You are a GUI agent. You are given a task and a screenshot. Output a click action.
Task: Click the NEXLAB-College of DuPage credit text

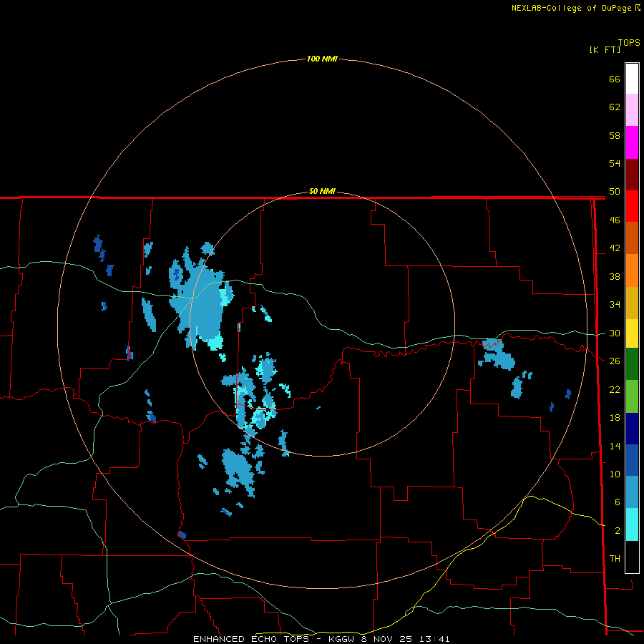(571, 8)
